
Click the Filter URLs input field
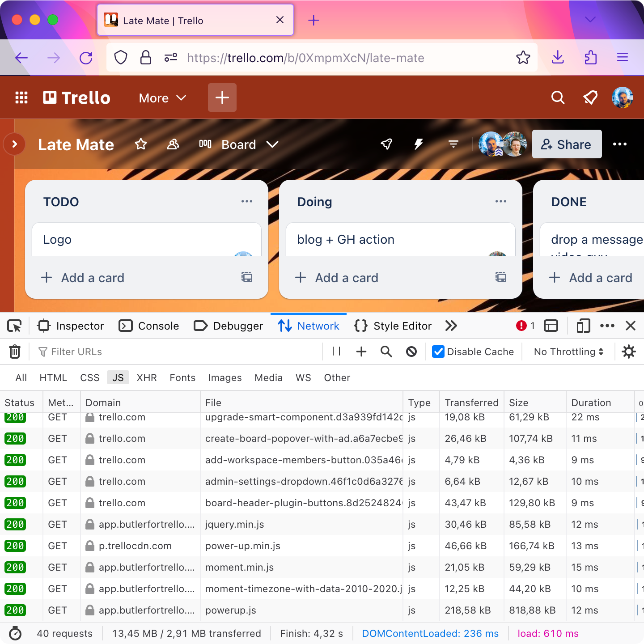(x=179, y=352)
